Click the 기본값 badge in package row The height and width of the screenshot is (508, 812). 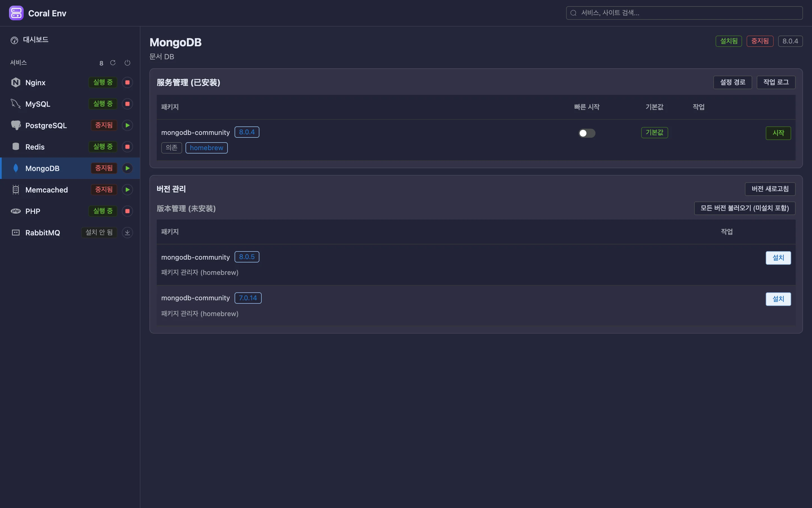coord(654,133)
